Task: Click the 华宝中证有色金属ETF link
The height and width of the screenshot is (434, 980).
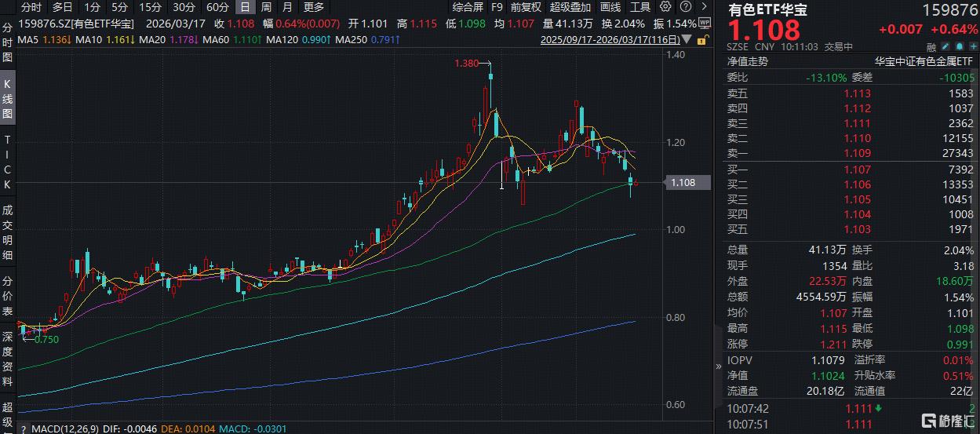Action: (x=924, y=60)
